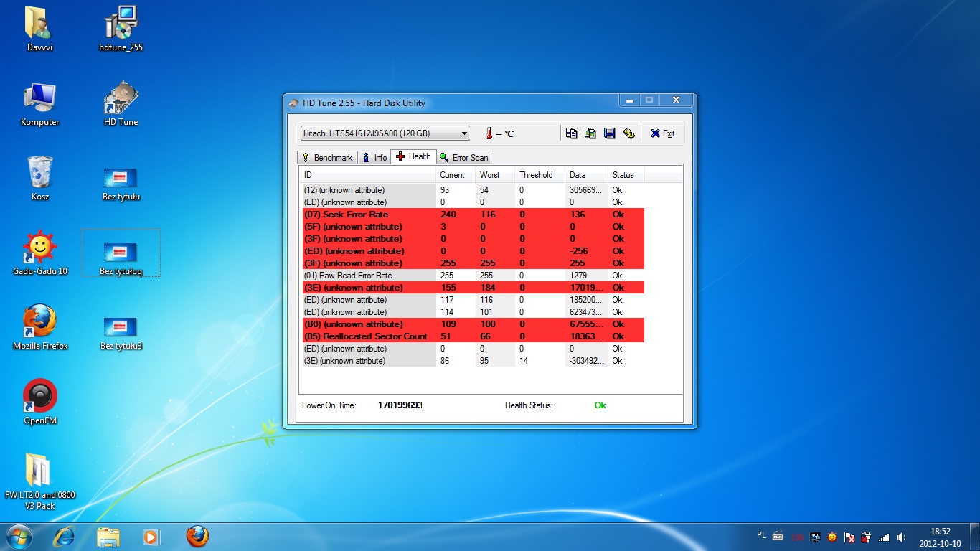The width and height of the screenshot is (980, 551).
Task: Select the Health tab
Action: [413, 156]
